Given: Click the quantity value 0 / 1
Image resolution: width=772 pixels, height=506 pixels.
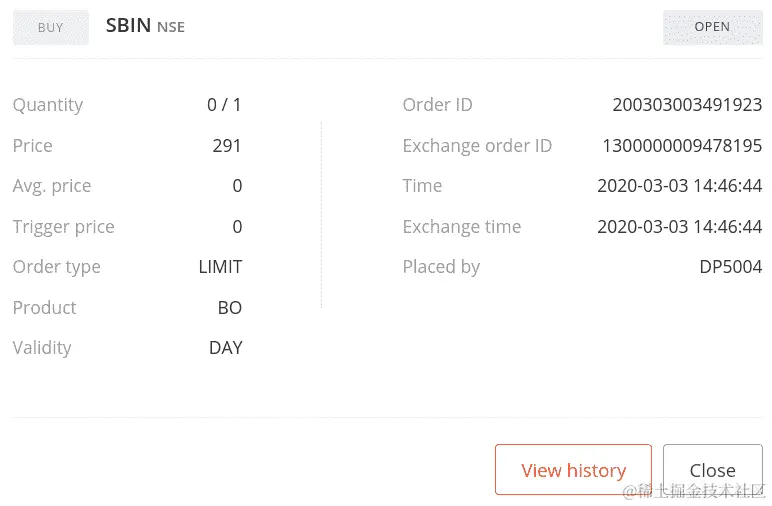Looking at the screenshot, I should (x=224, y=105).
